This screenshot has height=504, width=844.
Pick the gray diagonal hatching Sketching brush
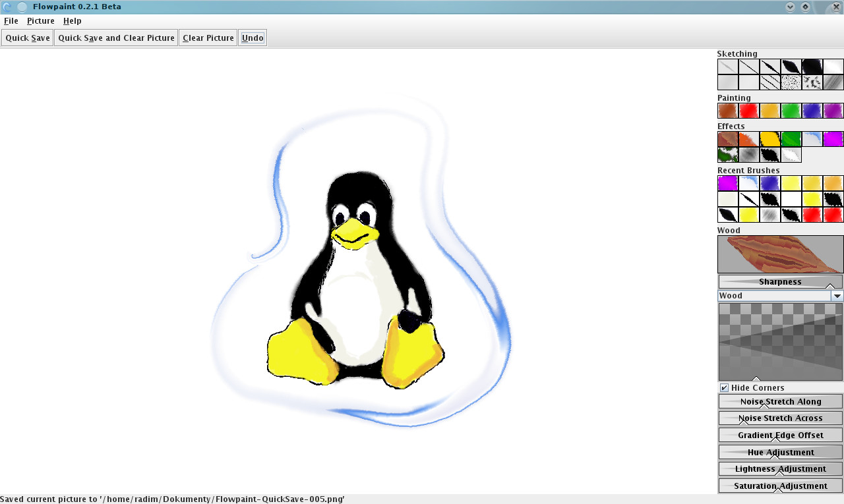[833, 82]
